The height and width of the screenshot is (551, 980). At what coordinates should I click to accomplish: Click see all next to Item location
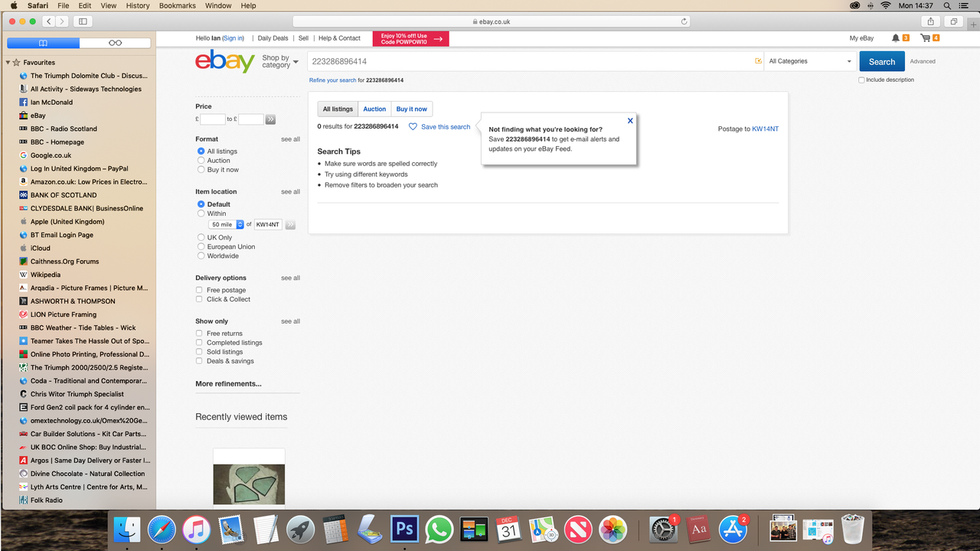coord(290,192)
